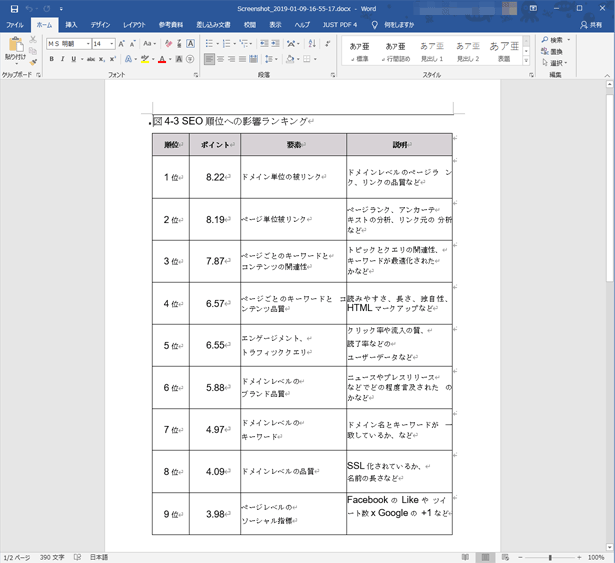Align text right
Screen dimensions: 615x563
click(x=231, y=59)
